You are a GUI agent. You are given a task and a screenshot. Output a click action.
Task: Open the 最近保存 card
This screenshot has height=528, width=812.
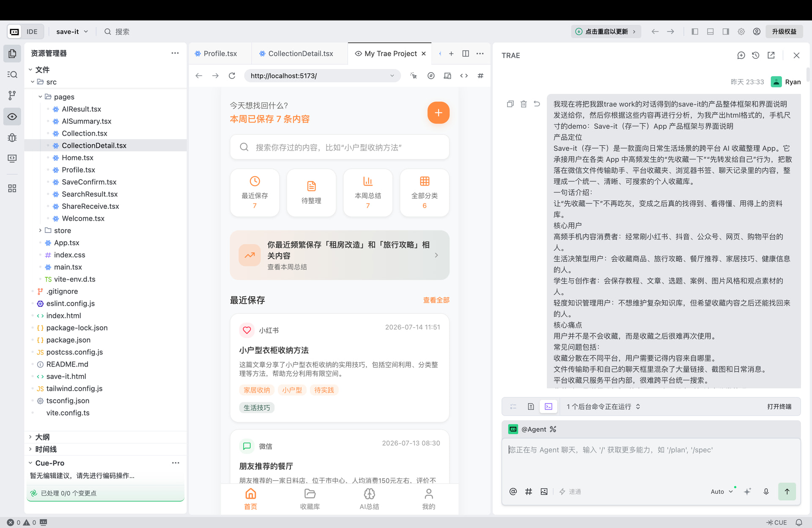click(255, 193)
